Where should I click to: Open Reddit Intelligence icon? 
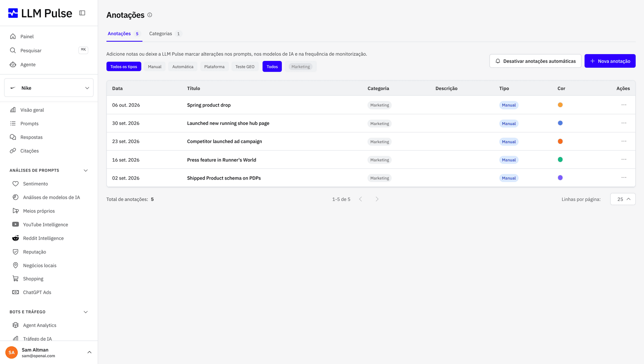point(16,238)
